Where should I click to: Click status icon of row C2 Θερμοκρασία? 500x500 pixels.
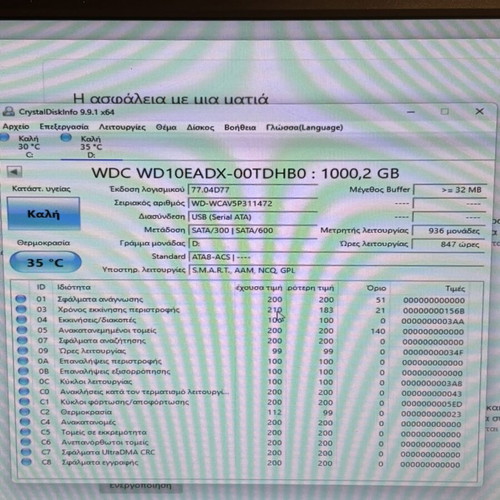(x=24, y=411)
